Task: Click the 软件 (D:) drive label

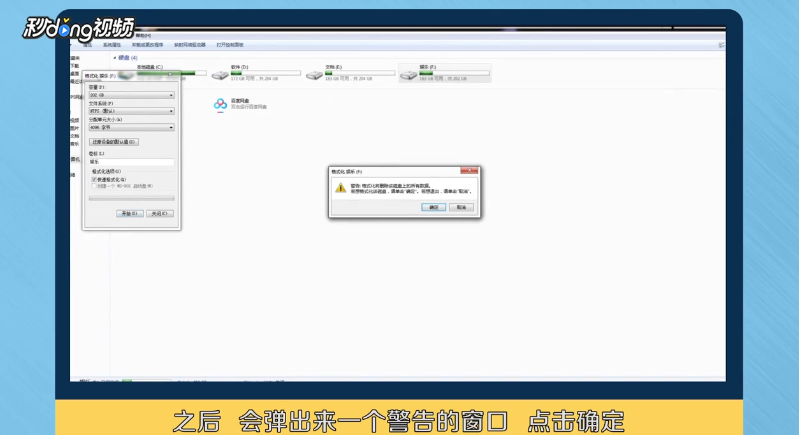Action: (x=239, y=67)
